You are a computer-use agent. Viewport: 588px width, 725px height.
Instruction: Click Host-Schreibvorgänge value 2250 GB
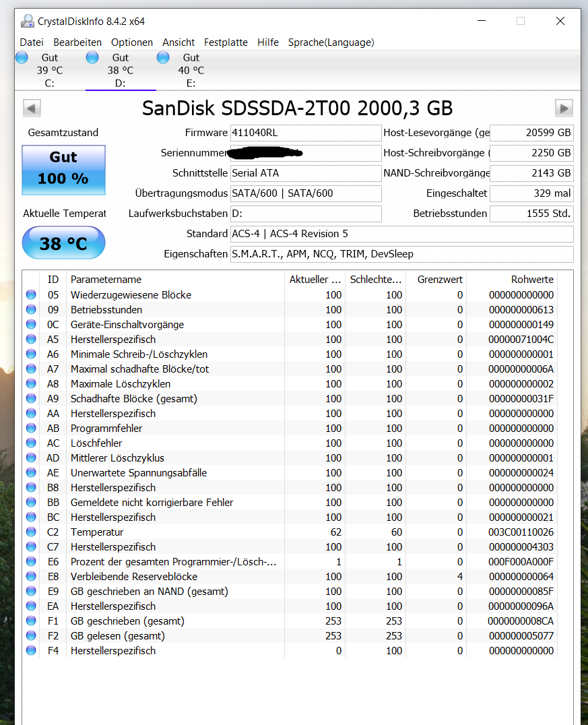tap(531, 153)
